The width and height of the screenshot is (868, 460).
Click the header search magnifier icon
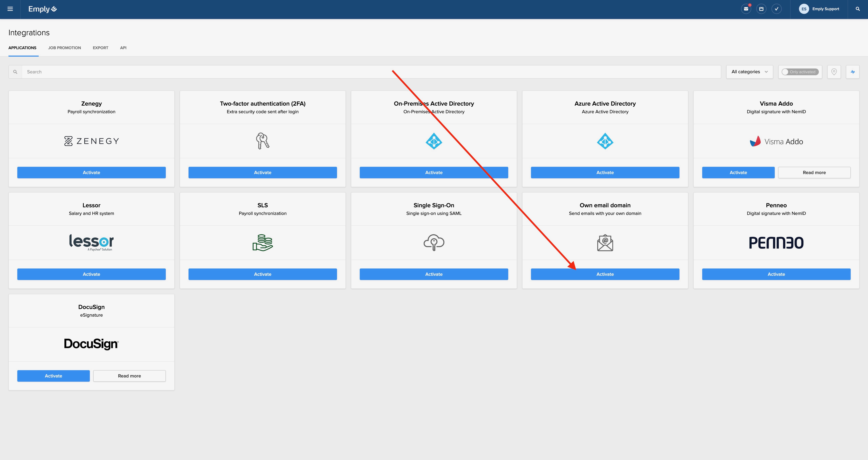(x=857, y=9)
